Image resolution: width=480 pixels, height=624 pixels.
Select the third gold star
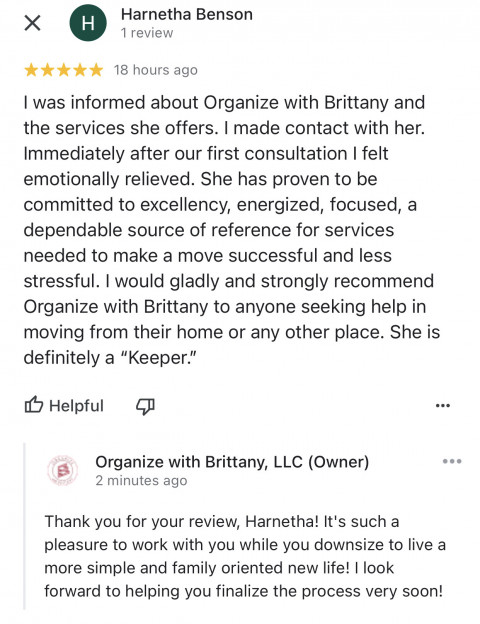tap(64, 70)
